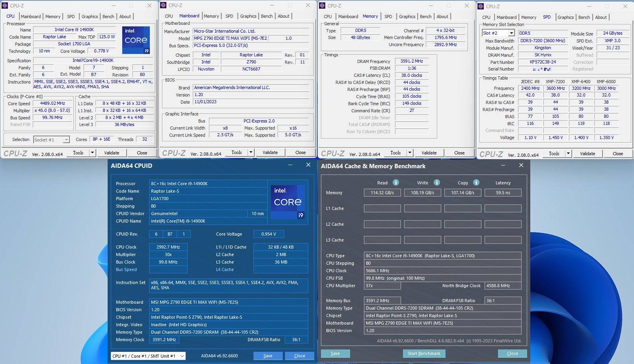Click the Copy info icon in AIDA64 benchmark
Screen dimensions: 634x364
[476, 182]
